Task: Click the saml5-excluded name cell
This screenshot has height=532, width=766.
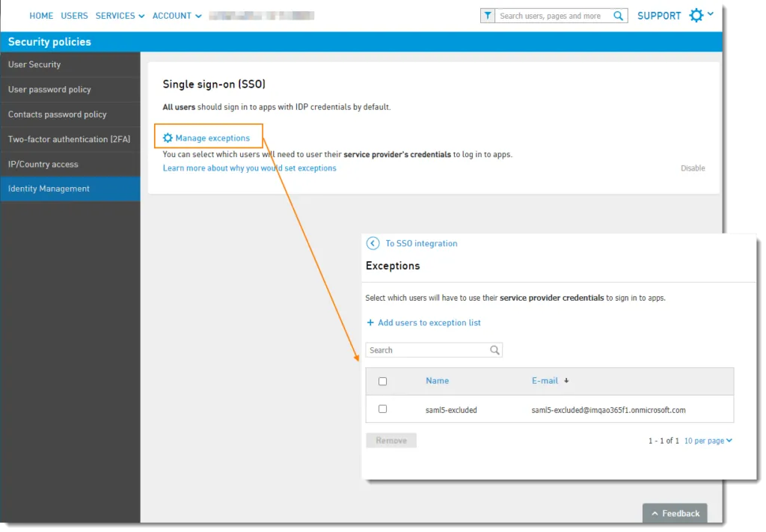Action: (x=451, y=410)
